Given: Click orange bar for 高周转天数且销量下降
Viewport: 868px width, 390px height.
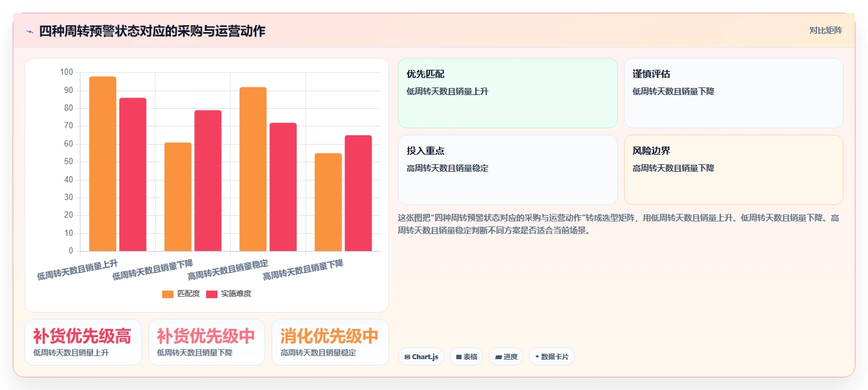Looking at the screenshot, I should click(328, 202).
